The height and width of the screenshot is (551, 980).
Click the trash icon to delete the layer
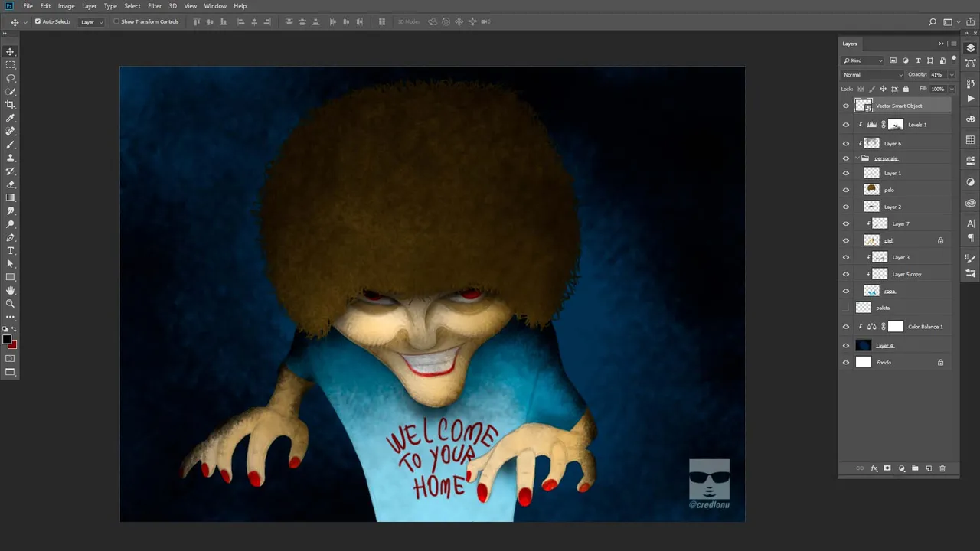click(x=942, y=468)
